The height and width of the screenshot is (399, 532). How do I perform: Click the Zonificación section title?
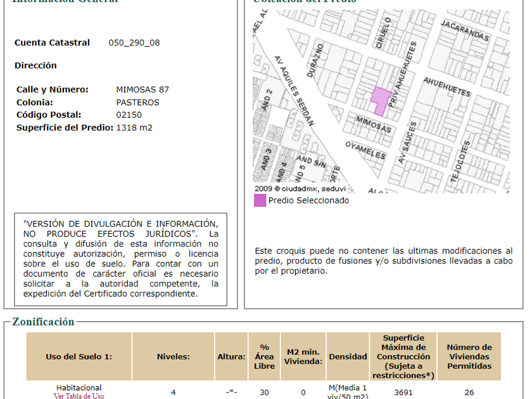point(43,322)
